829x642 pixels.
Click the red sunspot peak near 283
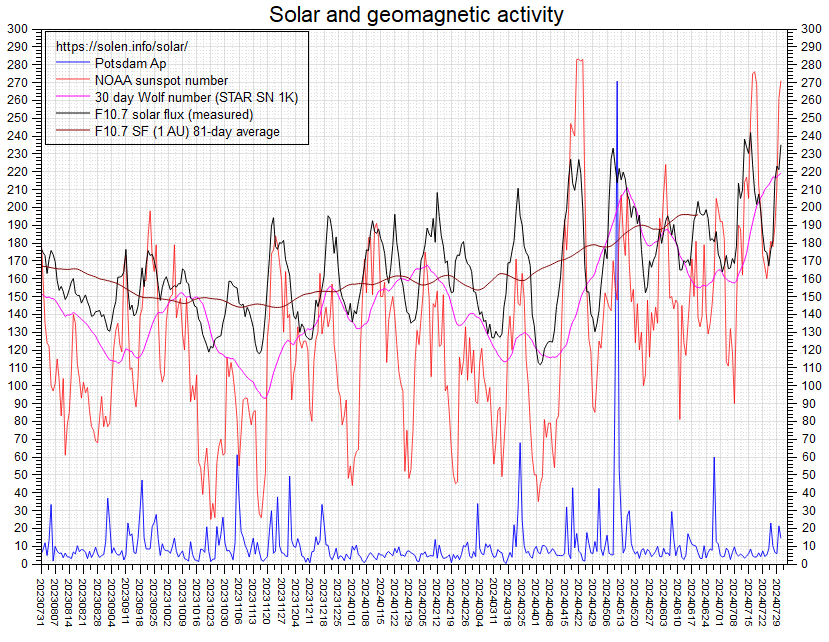click(579, 60)
